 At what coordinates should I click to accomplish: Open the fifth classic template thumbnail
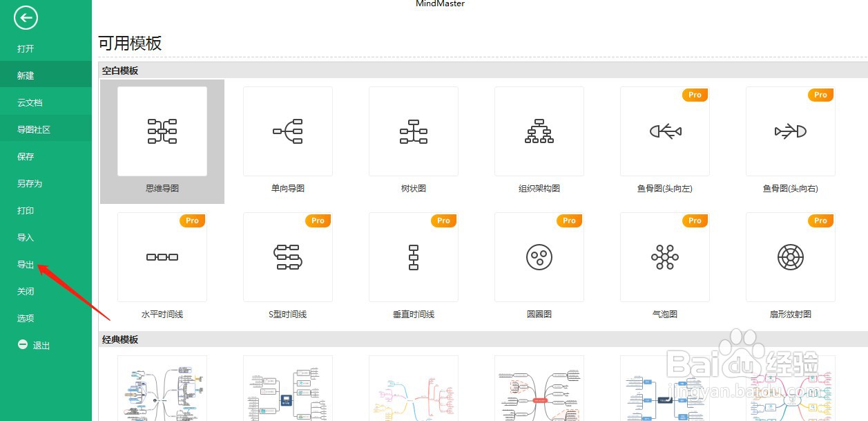pyautogui.click(x=665, y=388)
